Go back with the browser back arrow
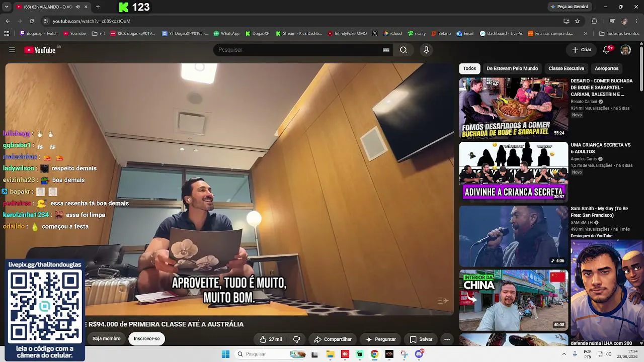This screenshot has height=362, width=644. pos(8,21)
